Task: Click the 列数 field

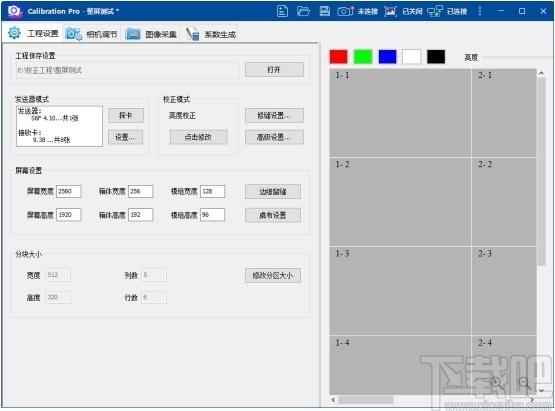Action: pos(154,275)
